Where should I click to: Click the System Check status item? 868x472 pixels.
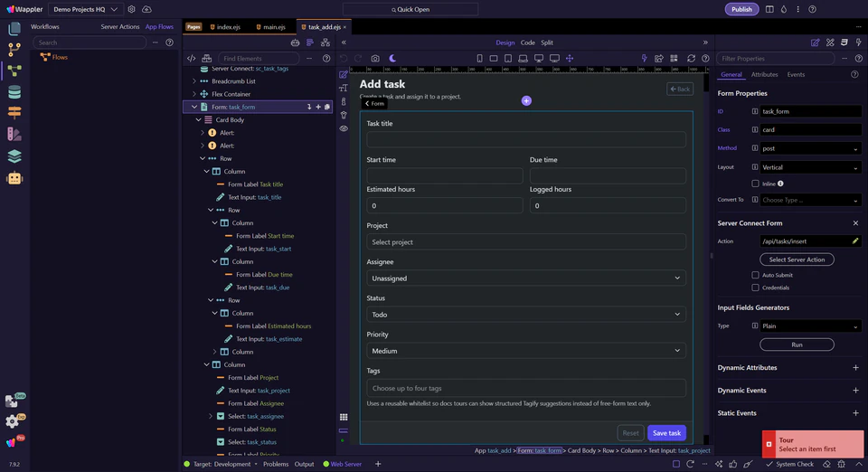pos(790,464)
